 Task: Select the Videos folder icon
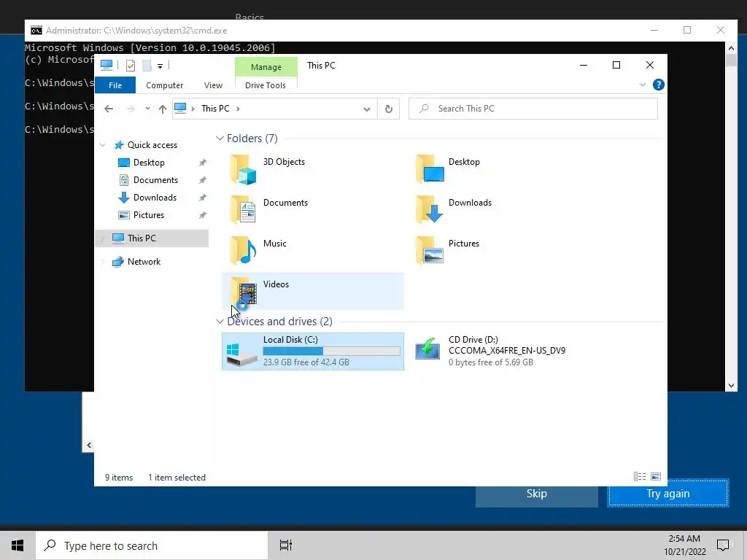point(244,292)
